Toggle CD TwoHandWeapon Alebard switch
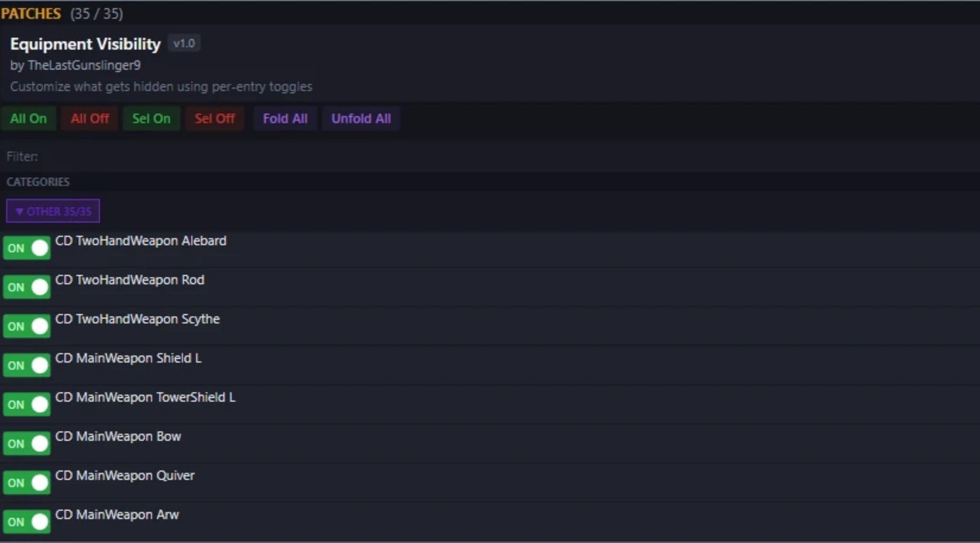 point(27,248)
